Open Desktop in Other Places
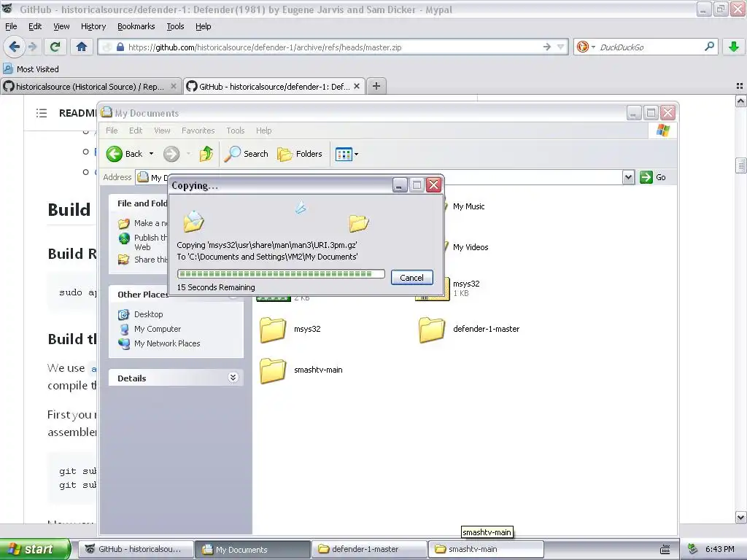The width and height of the screenshot is (747, 560). click(x=148, y=314)
